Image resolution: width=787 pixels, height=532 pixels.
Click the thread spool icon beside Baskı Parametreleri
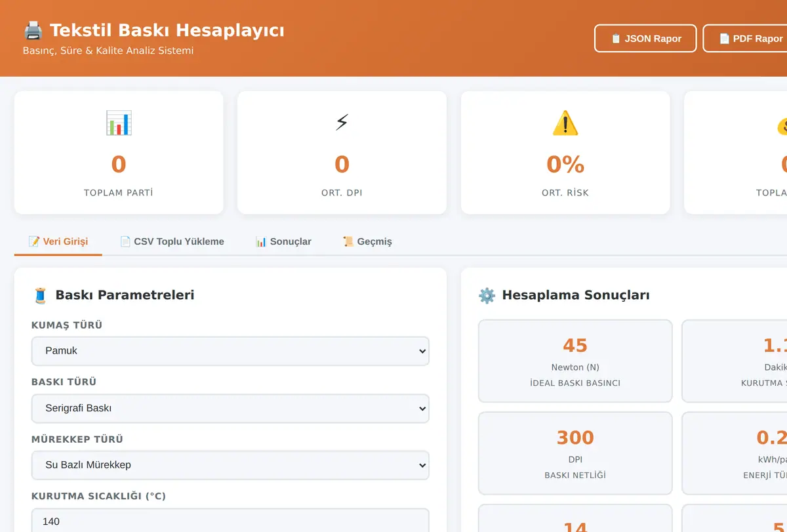(x=41, y=295)
